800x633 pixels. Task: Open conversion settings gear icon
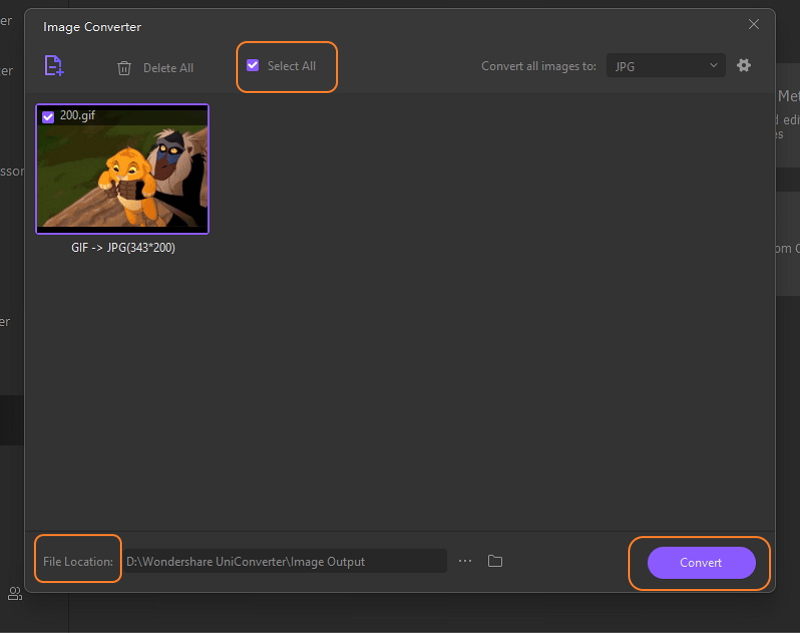click(744, 65)
